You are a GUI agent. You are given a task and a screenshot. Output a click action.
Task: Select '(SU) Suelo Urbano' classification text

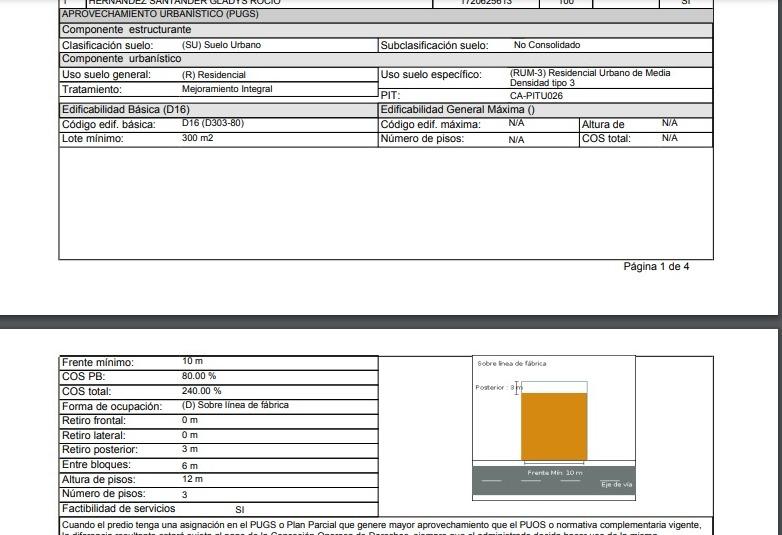click(x=221, y=45)
